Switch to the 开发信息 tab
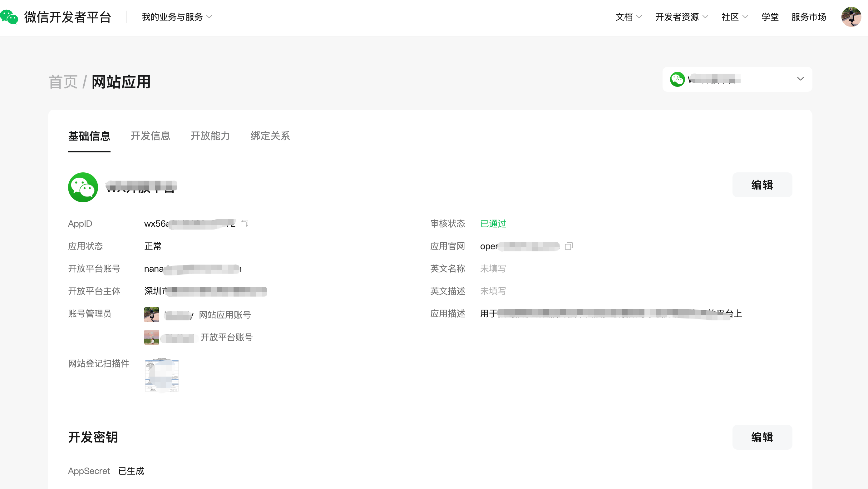Viewport: 868px width, 489px height. (x=150, y=136)
